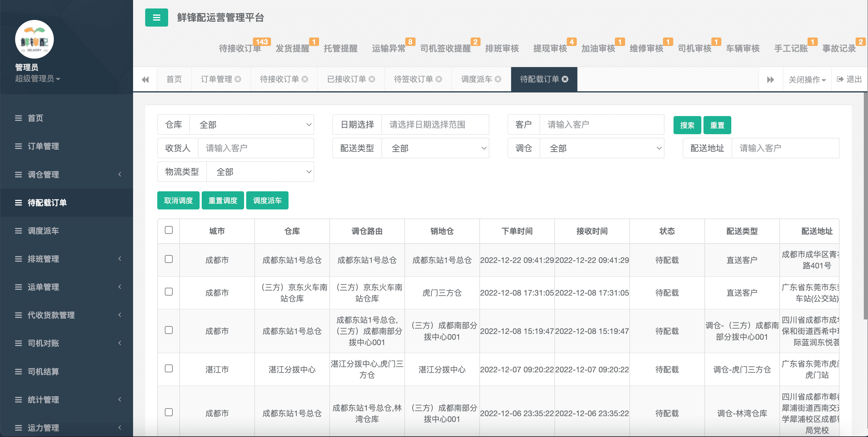
Task: Click the 退出 logout link
Action: pos(849,79)
